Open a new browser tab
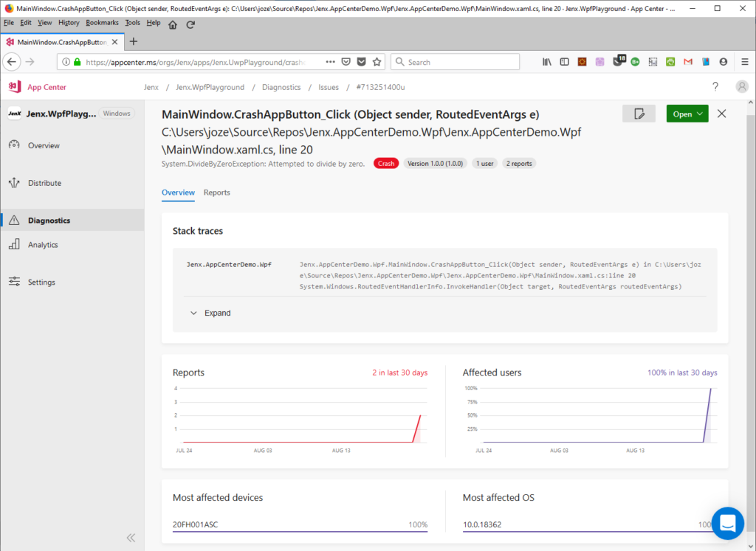Viewport: 756px width, 551px height. pyautogui.click(x=134, y=42)
